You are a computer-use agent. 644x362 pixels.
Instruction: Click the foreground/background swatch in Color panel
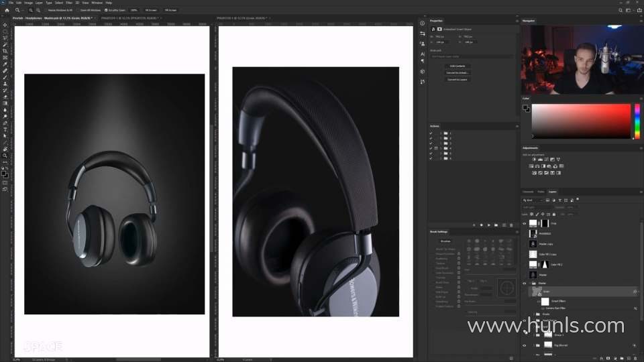pyautogui.click(x=526, y=109)
